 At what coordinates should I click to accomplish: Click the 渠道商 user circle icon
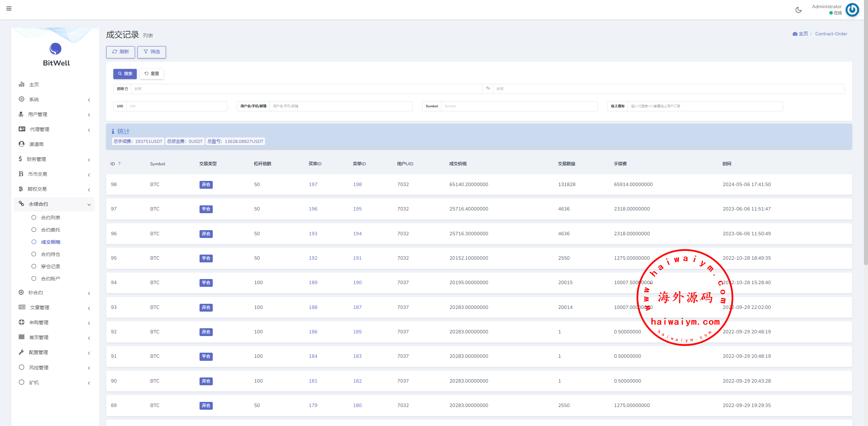[x=21, y=144]
